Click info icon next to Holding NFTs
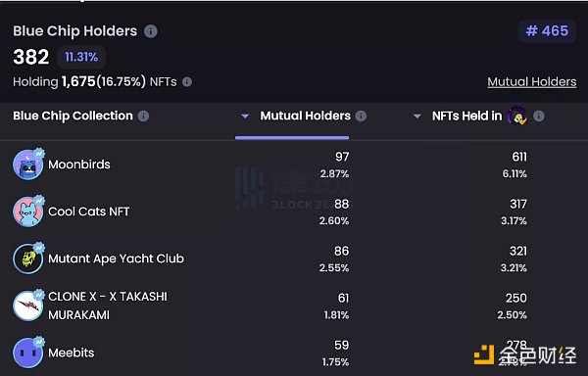 click(187, 81)
